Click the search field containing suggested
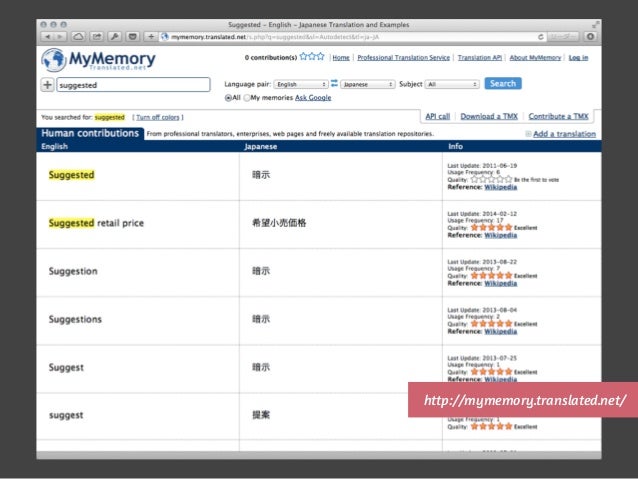 point(133,85)
